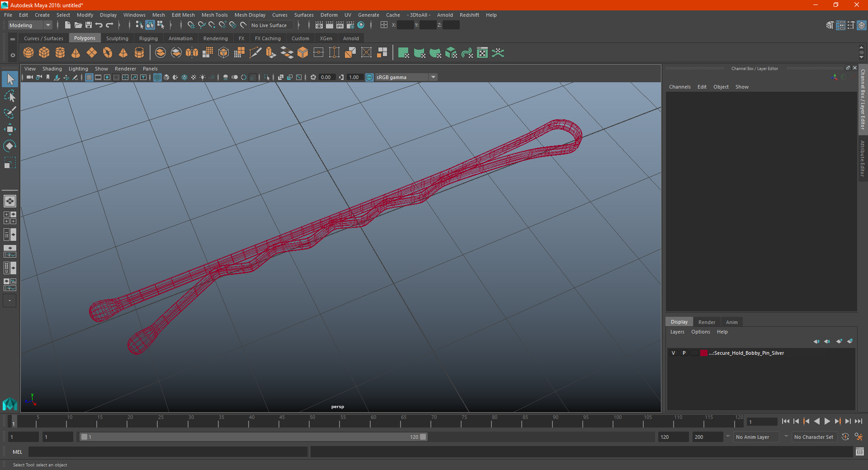Click the Open Scene folder icon

[x=78, y=25]
